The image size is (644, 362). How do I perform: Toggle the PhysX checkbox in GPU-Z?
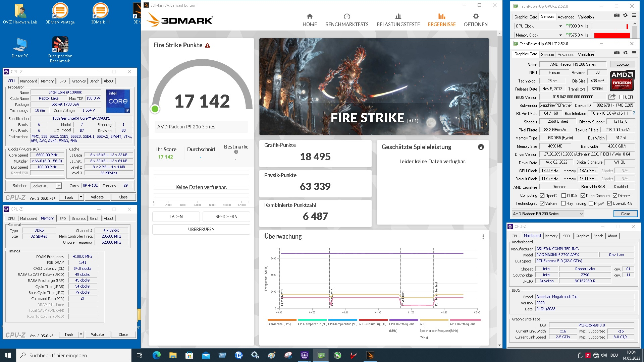point(591,203)
